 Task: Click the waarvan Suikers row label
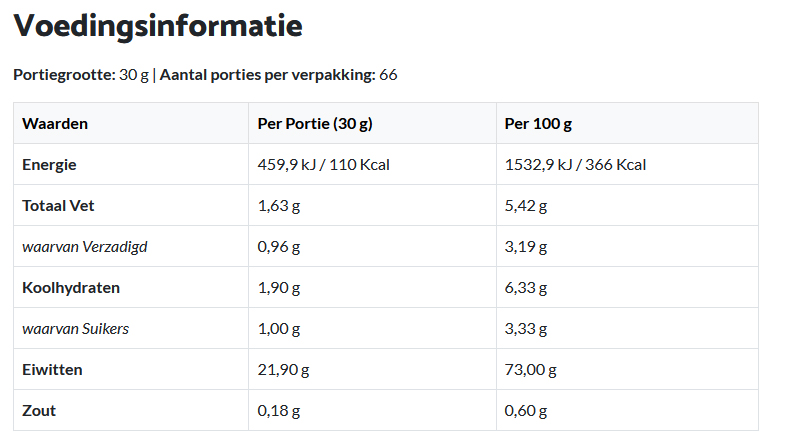(75, 329)
